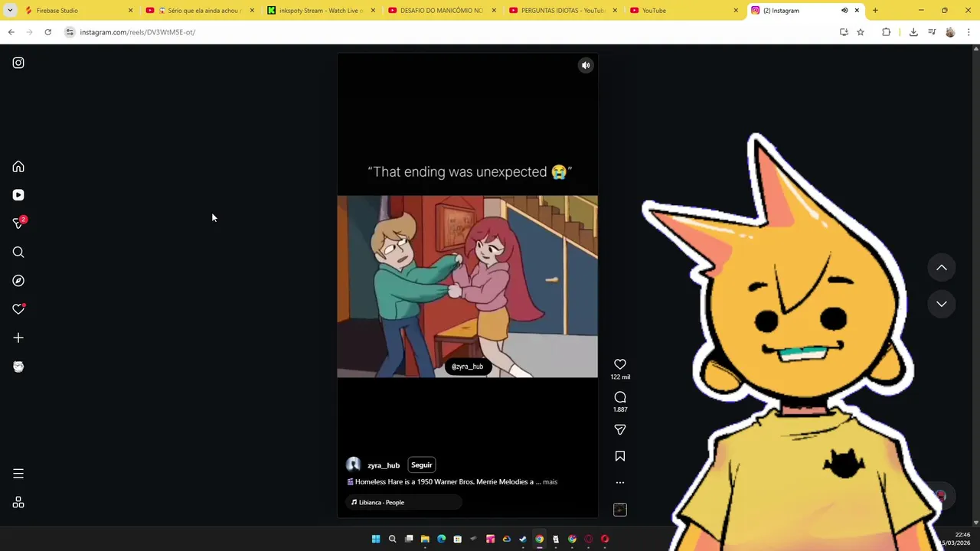This screenshot has width=980, height=551.
Task: Open File Explorer from the taskbar
Action: tap(425, 540)
